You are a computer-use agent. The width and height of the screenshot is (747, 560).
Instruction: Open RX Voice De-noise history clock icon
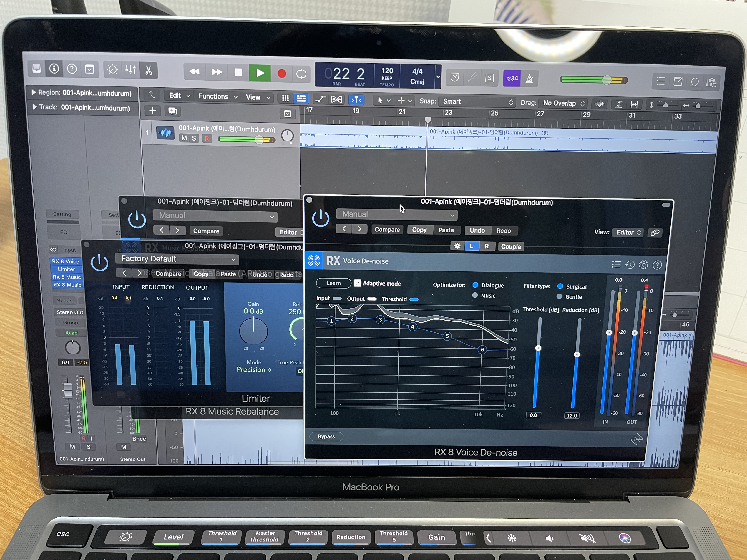(x=630, y=265)
